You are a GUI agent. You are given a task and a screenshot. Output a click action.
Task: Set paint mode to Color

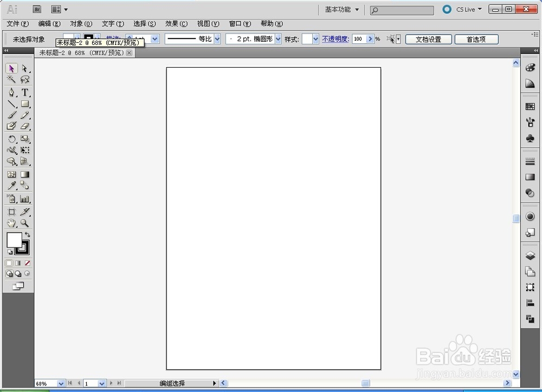pyautogui.click(x=9, y=263)
